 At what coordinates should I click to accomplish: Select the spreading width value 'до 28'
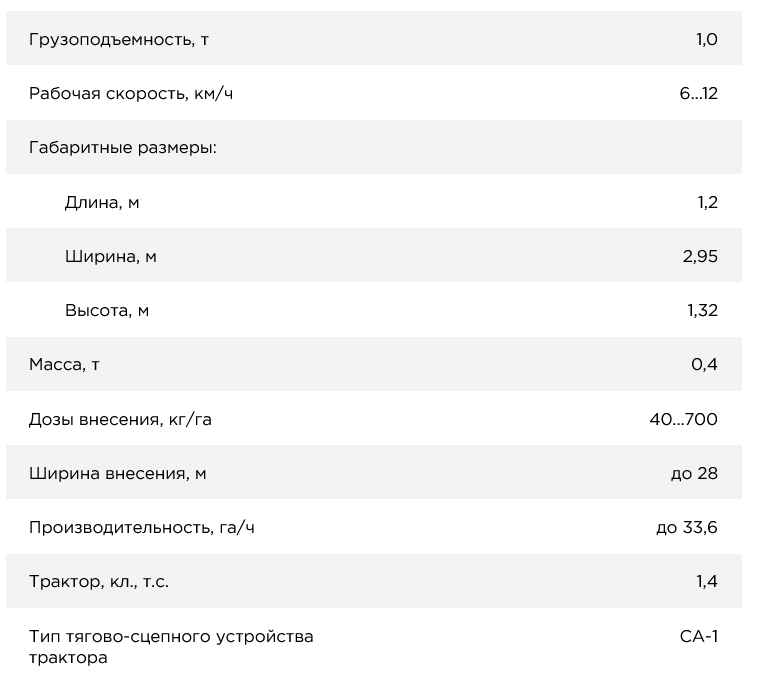[x=694, y=473]
